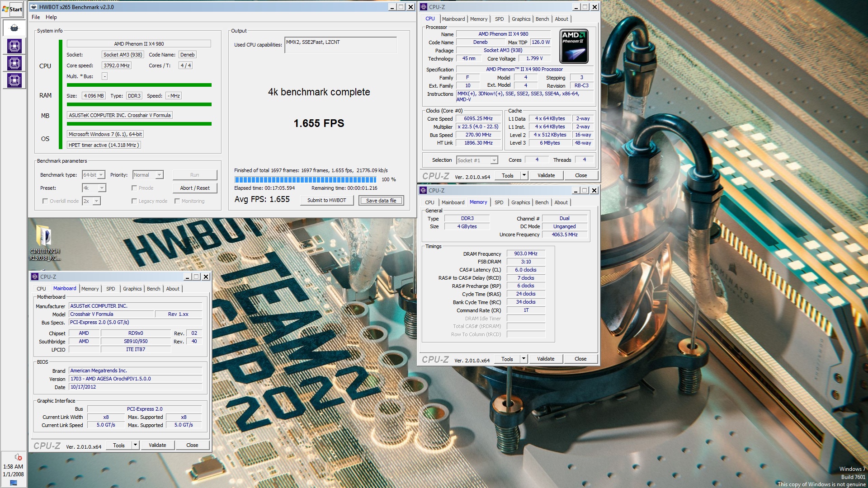Click CPU-Z title icon in Memory window
This screenshot has height=488, width=868.
pos(423,190)
